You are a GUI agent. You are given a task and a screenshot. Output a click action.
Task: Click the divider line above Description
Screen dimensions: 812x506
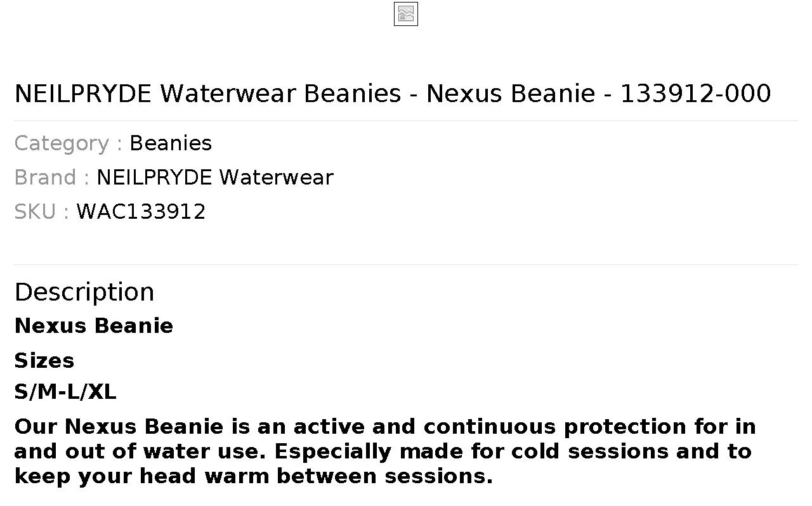tap(406, 264)
